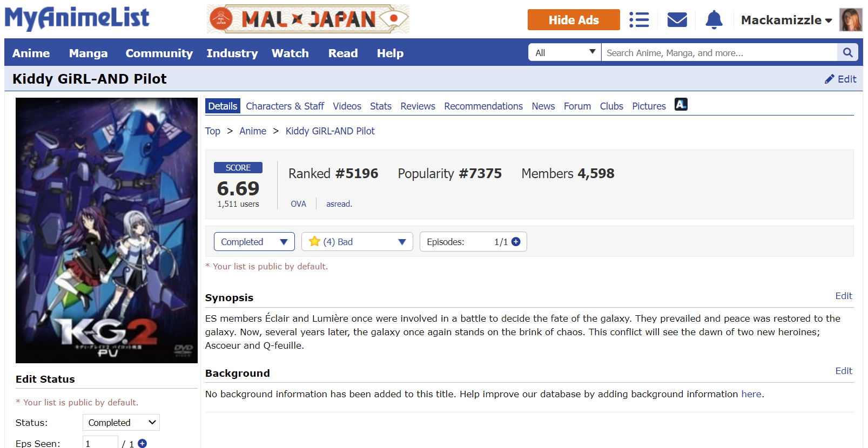Open the Manga navigation menu
This screenshot has height=448, width=868.
88,53
